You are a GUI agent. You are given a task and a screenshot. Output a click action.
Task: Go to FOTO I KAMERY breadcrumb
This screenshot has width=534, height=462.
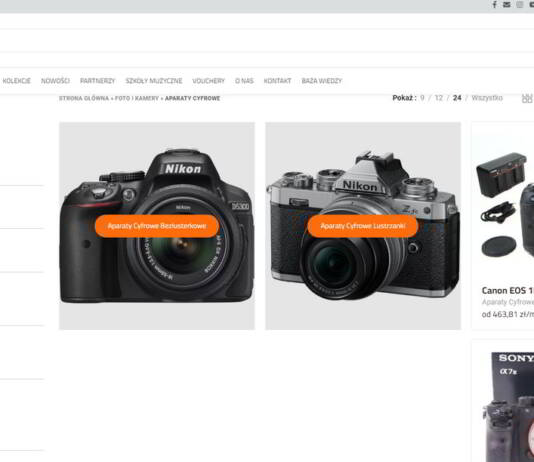(137, 98)
